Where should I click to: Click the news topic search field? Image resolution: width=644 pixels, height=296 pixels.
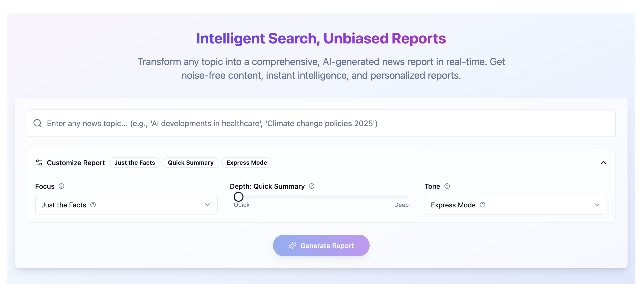321,123
